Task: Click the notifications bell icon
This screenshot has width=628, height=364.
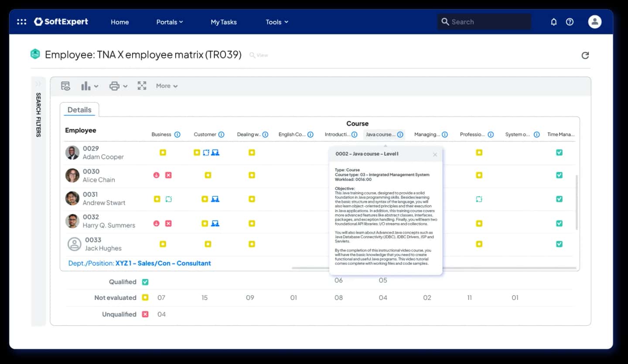Action: [554, 22]
